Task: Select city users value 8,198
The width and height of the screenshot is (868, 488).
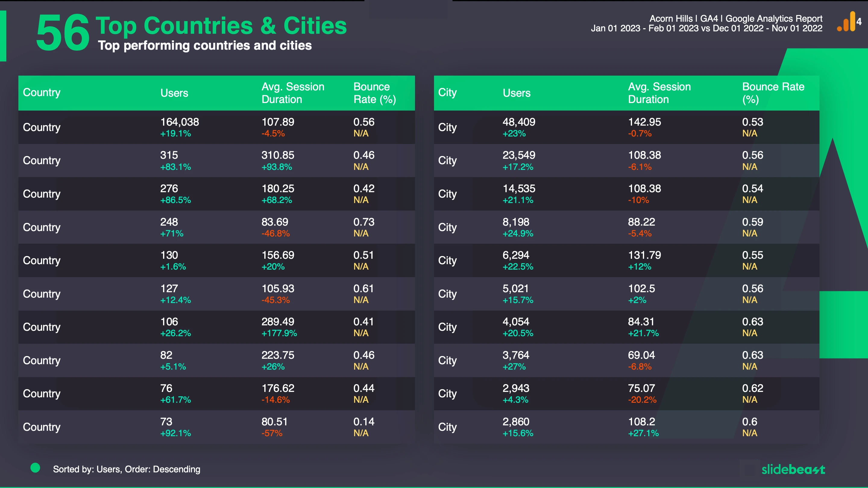Action: 516,222
